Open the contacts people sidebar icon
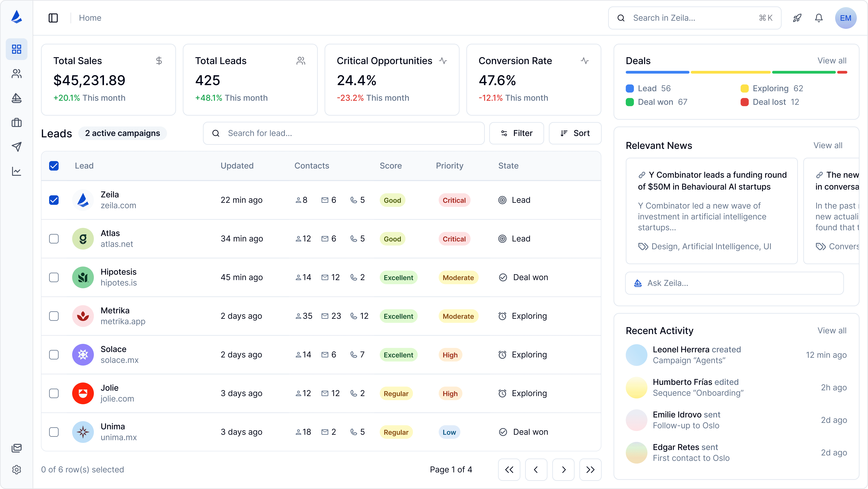Viewport: 868px width, 489px height. coord(16,74)
